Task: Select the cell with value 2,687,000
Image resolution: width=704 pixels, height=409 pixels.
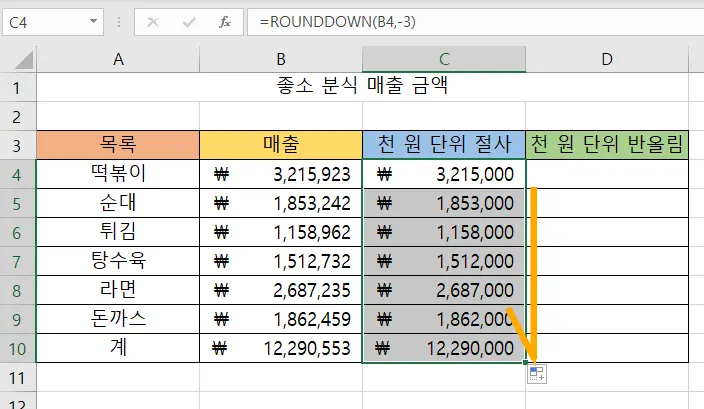Action: click(x=444, y=290)
